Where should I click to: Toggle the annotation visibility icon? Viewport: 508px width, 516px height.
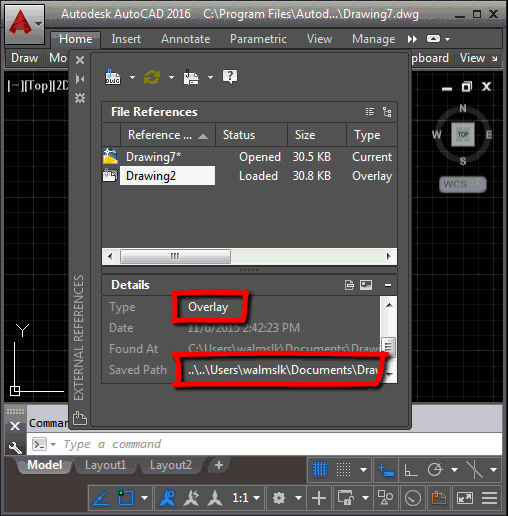pyautogui.click(x=167, y=498)
